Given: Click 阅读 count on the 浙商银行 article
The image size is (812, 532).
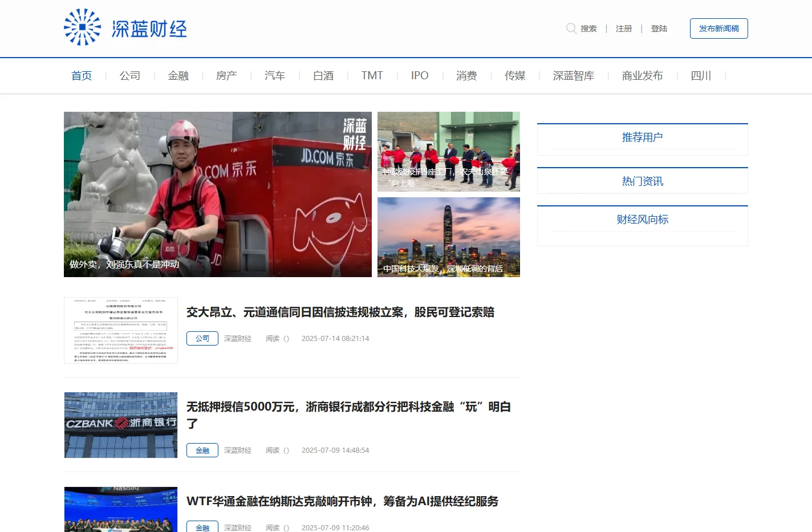Looking at the screenshot, I should pos(277,450).
